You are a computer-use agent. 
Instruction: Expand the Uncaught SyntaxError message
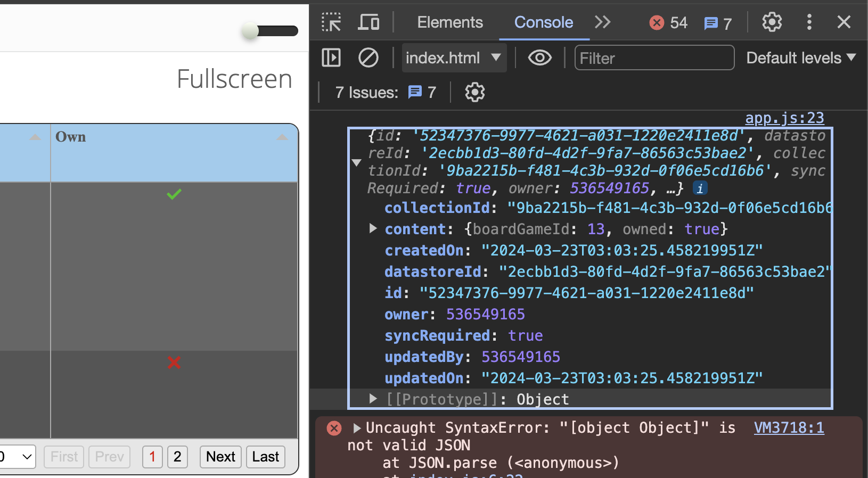click(357, 427)
